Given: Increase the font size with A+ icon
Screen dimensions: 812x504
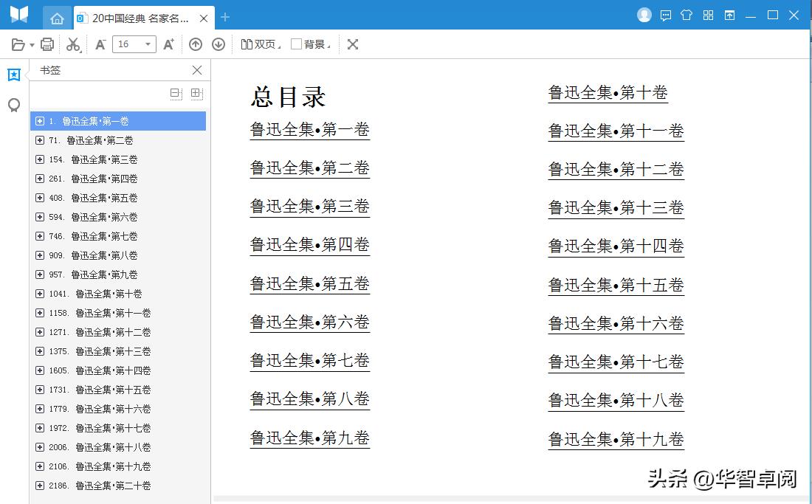Looking at the screenshot, I should click(168, 44).
